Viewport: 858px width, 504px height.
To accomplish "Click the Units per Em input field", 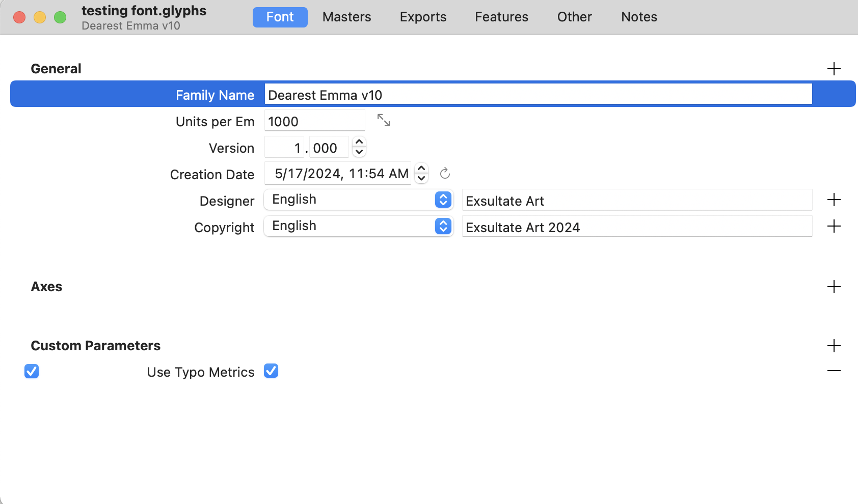I will tap(314, 121).
